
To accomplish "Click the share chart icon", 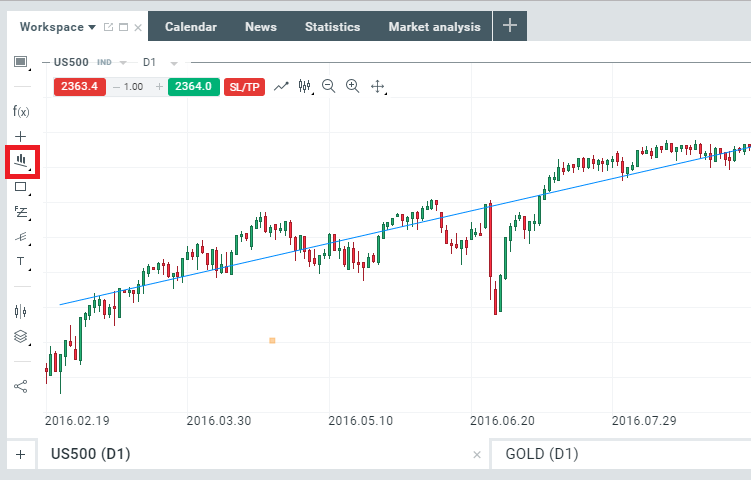I will 21,386.
